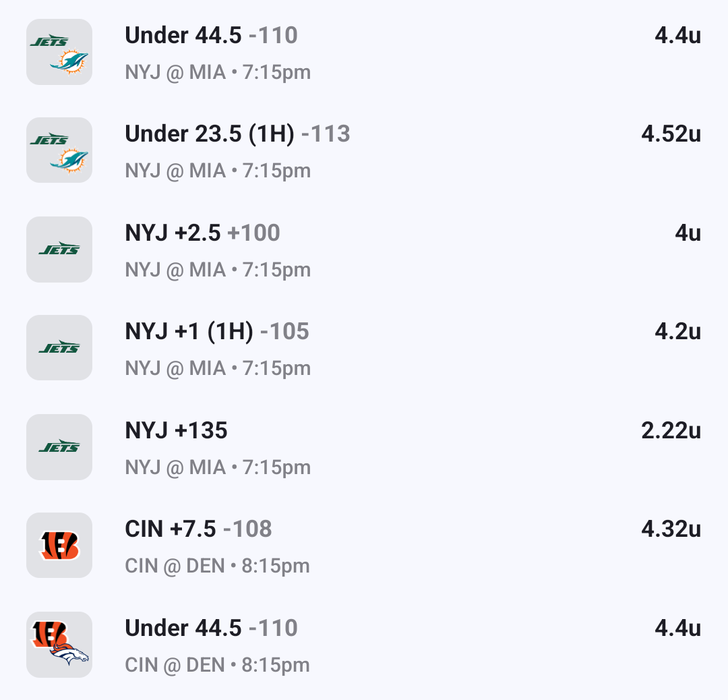Screen dimensions: 728x700
Task: Click the 4u stake amount
Action: click(x=688, y=233)
